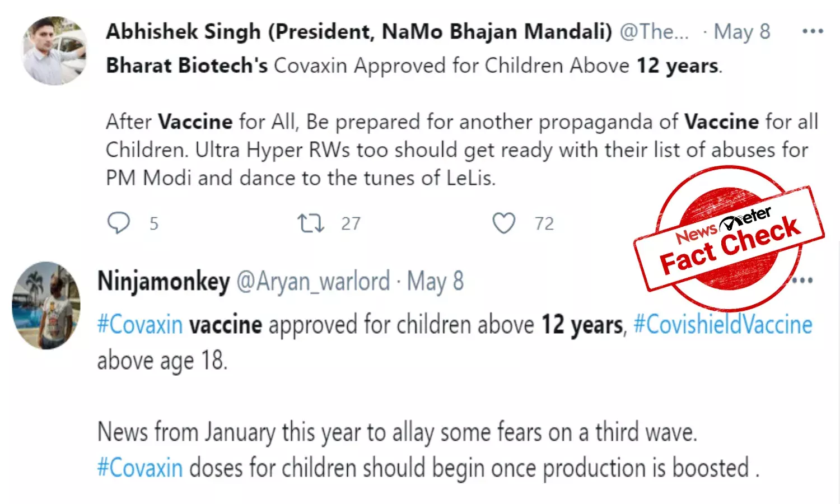Select the Ninjamonkey username
The height and width of the screenshot is (504, 840).
click(x=163, y=281)
